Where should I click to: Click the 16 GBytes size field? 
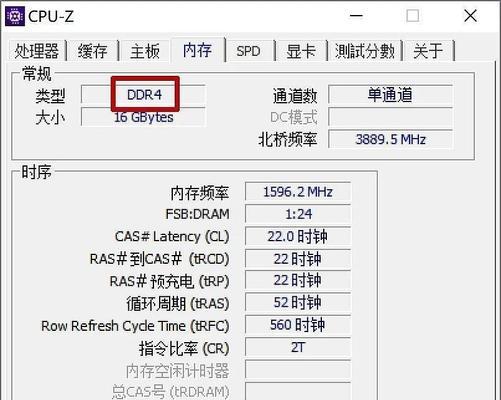click(143, 117)
